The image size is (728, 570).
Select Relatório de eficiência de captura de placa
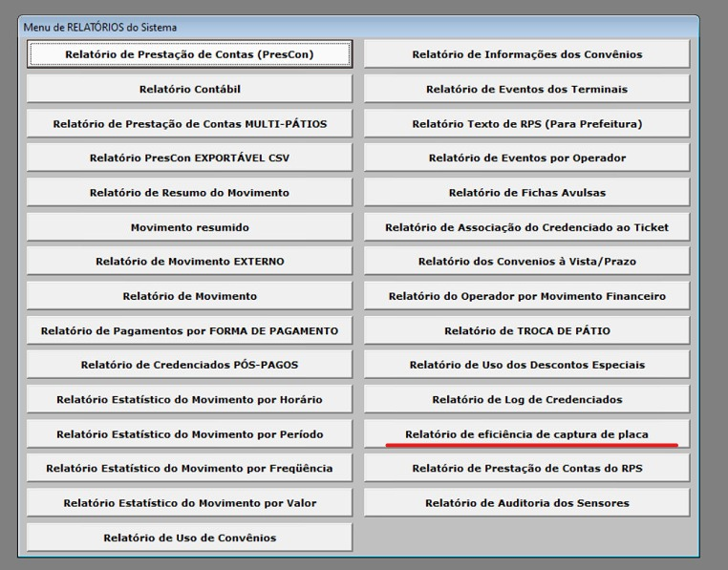tap(526, 434)
